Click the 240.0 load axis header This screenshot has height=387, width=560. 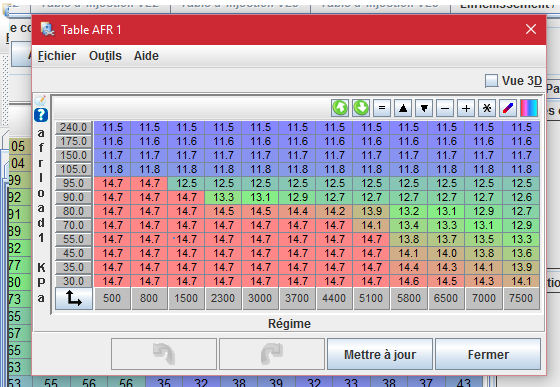point(74,127)
